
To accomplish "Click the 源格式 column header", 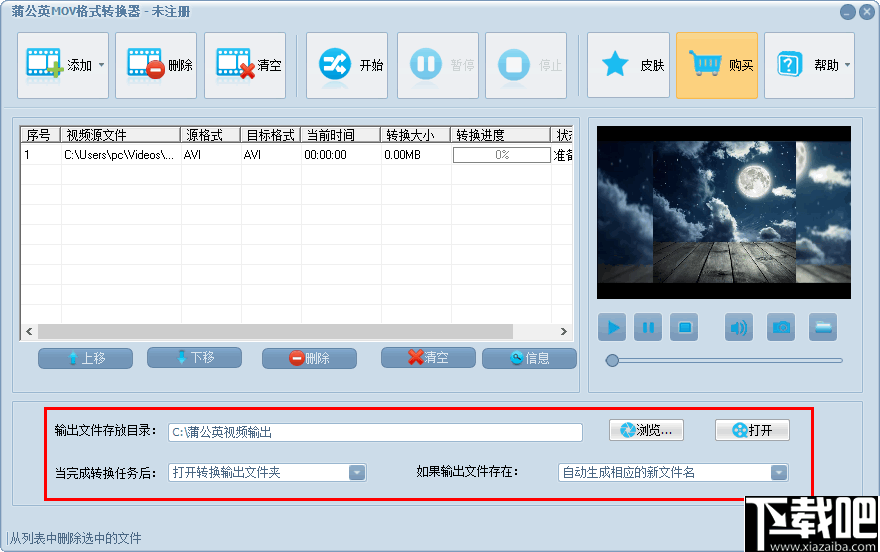I will [210, 135].
